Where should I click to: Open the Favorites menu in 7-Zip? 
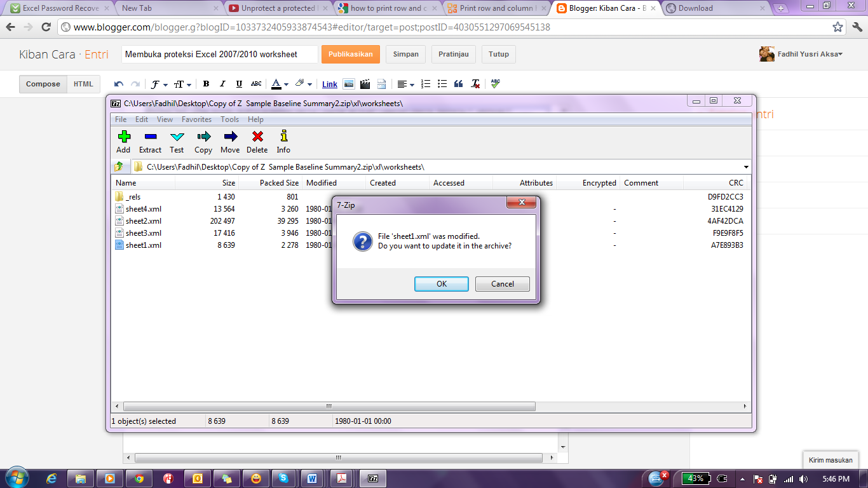point(196,119)
